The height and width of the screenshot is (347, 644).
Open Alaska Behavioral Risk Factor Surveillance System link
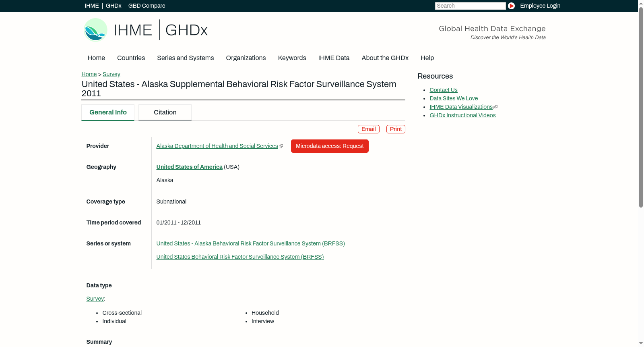point(251,243)
